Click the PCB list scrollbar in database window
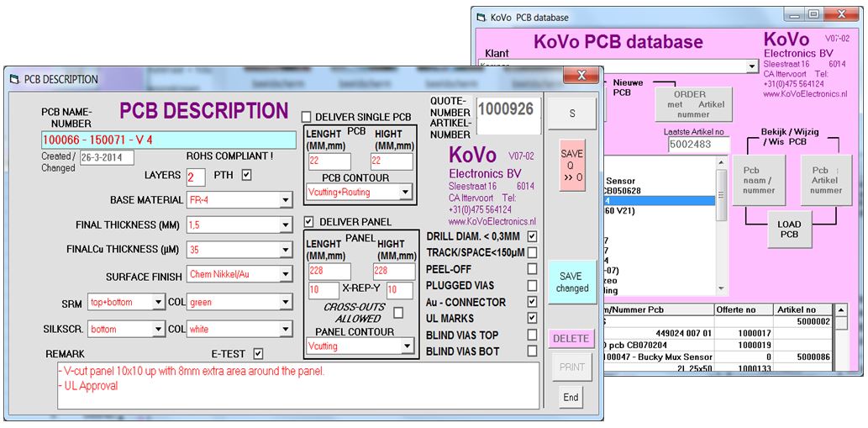This screenshot has height=428, width=868. pyautogui.click(x=721, y=226)
